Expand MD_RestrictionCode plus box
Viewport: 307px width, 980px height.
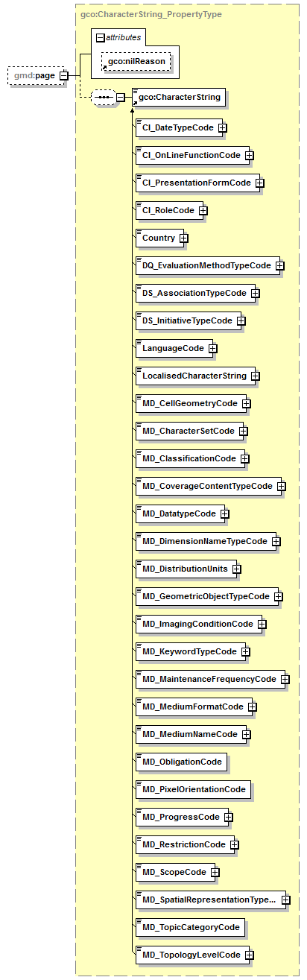[x=235, y=844]
